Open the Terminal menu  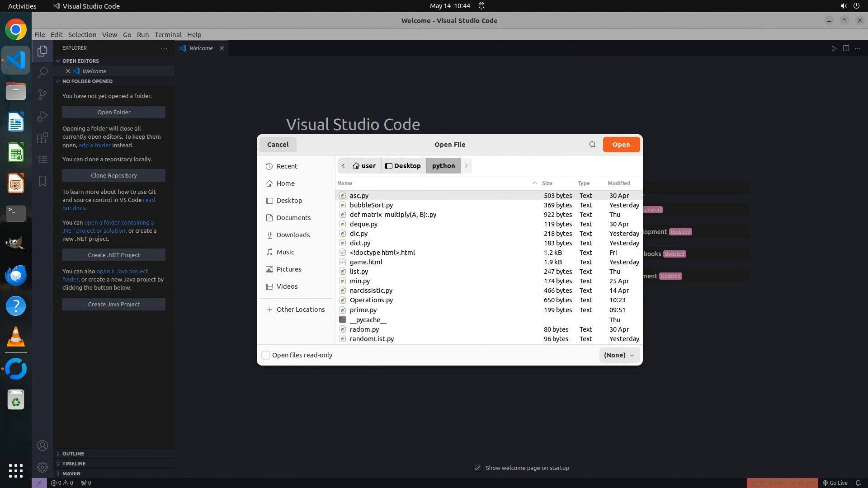tap(168, 35)
